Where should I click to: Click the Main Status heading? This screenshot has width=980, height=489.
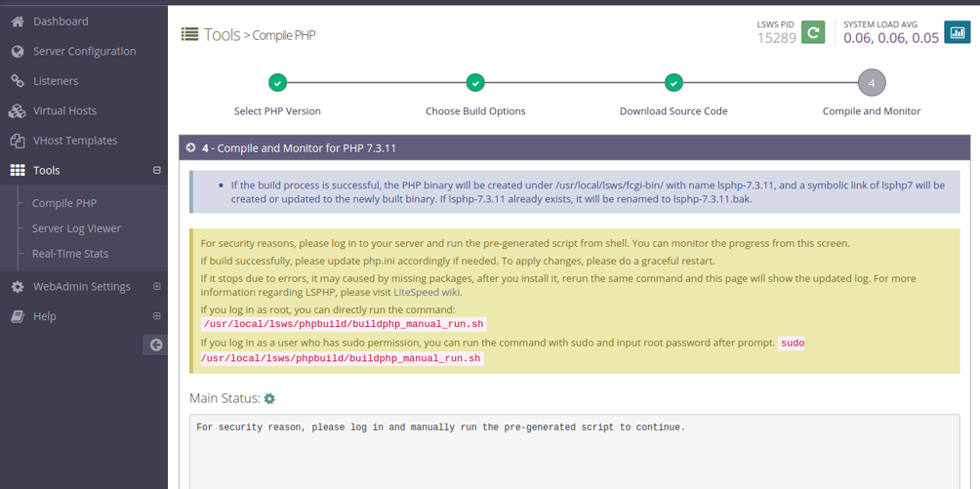225,398
